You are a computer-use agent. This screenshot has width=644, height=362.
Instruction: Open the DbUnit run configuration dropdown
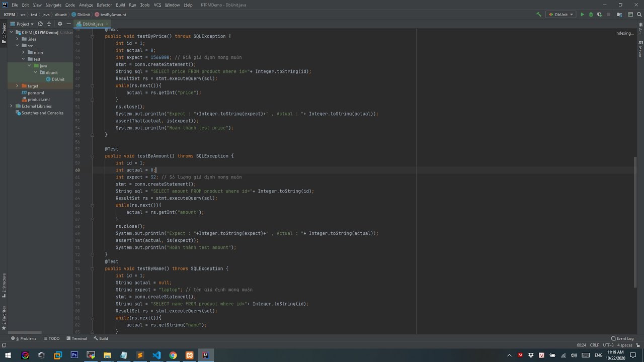[561, 15]
